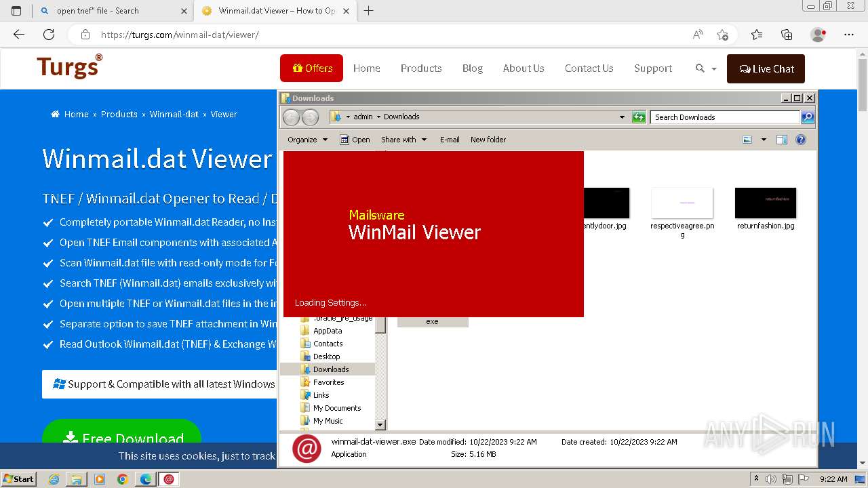Click Products breadcrumb link
The width and height of the screenshot is (868, 488).
pos(119,114)
